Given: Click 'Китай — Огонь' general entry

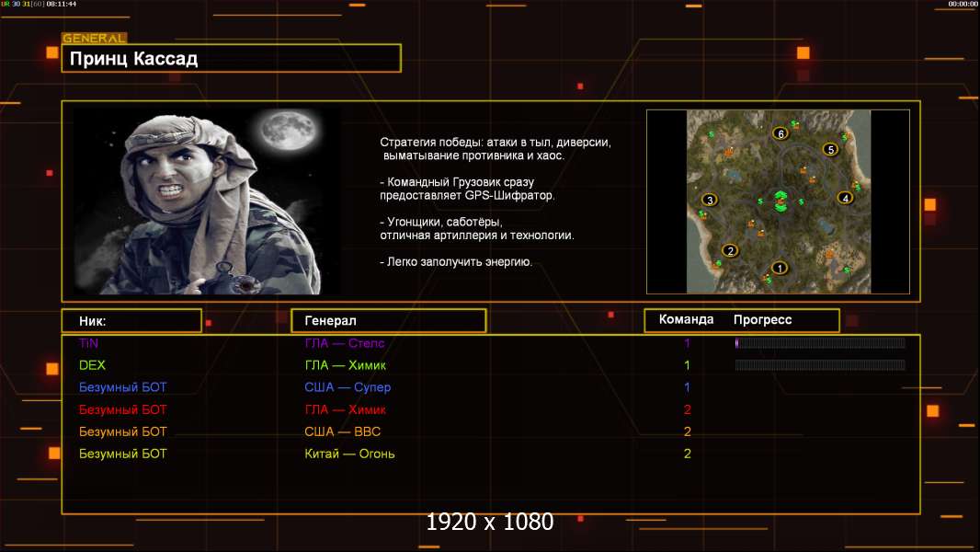Looking at the screenshot, I should (x=349, y=454).
